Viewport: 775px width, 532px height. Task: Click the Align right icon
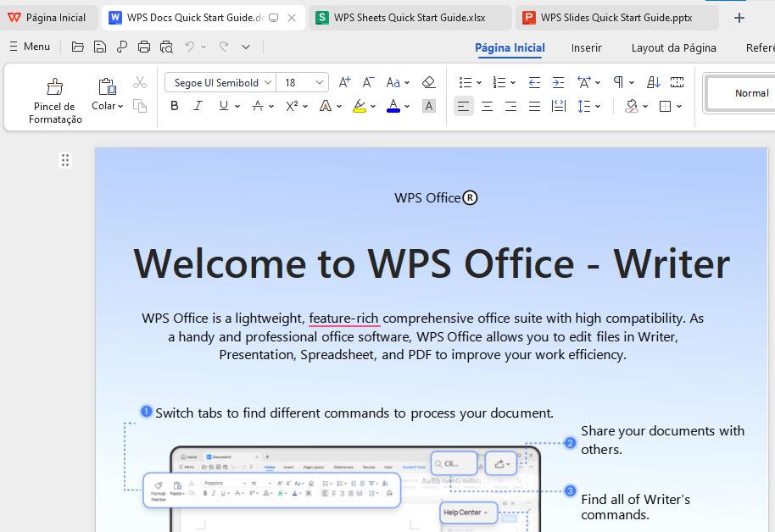pos(510,106)
